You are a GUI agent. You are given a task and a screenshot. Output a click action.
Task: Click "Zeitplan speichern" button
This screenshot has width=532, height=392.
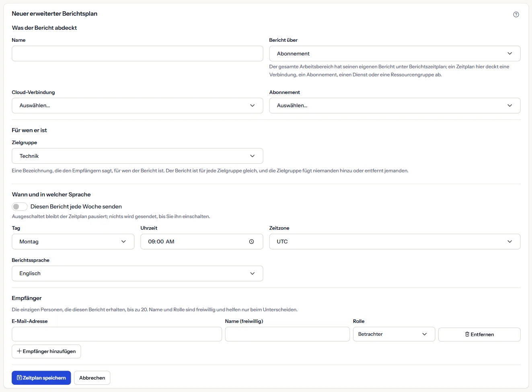pyautogui.click(x=41, y=378)
